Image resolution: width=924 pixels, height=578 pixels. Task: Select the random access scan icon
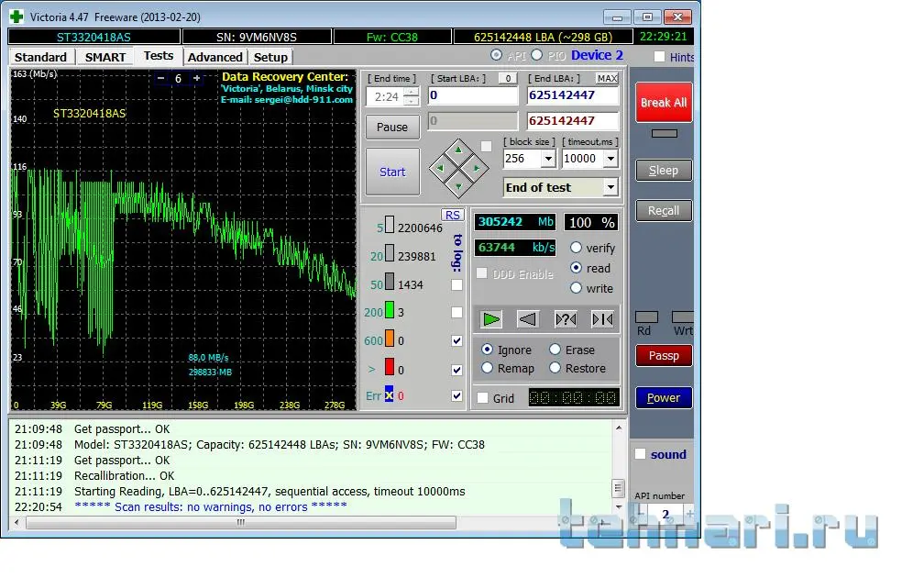coord(566,319)
